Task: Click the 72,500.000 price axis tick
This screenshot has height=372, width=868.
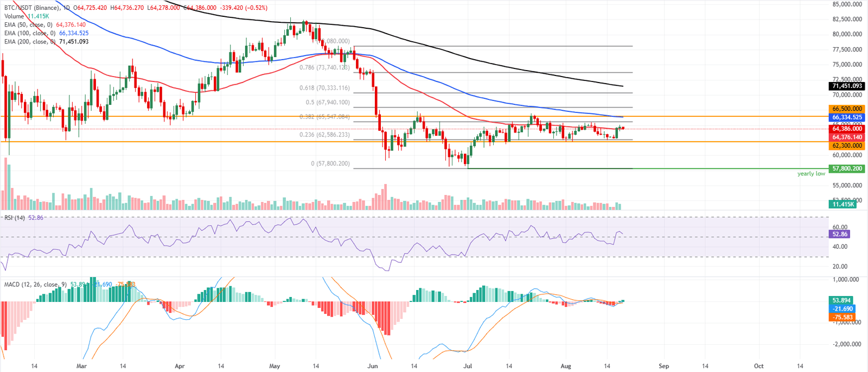Action: [x=847, y=79]
